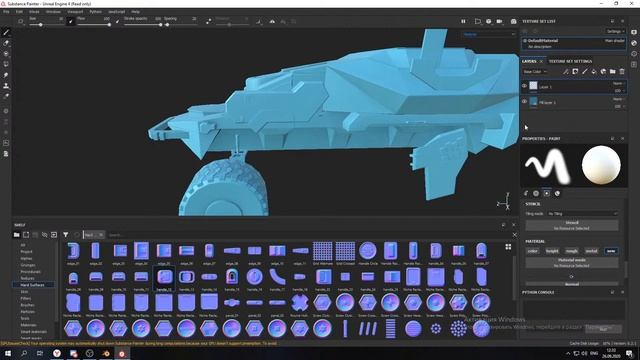Viewport: 640px width, 360px height.
Task: Click the Stencil resource selection button
Action: click(x=572, y=225)
